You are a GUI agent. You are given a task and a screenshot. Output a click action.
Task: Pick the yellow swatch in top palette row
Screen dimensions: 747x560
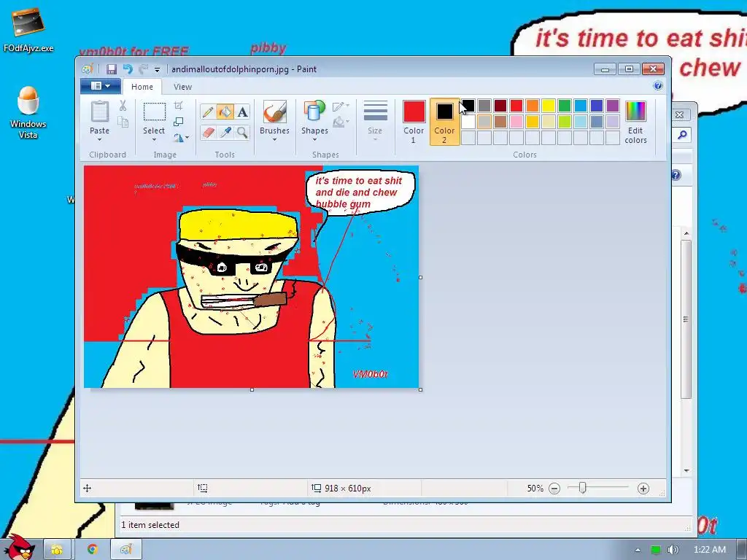tap(549, 106)
